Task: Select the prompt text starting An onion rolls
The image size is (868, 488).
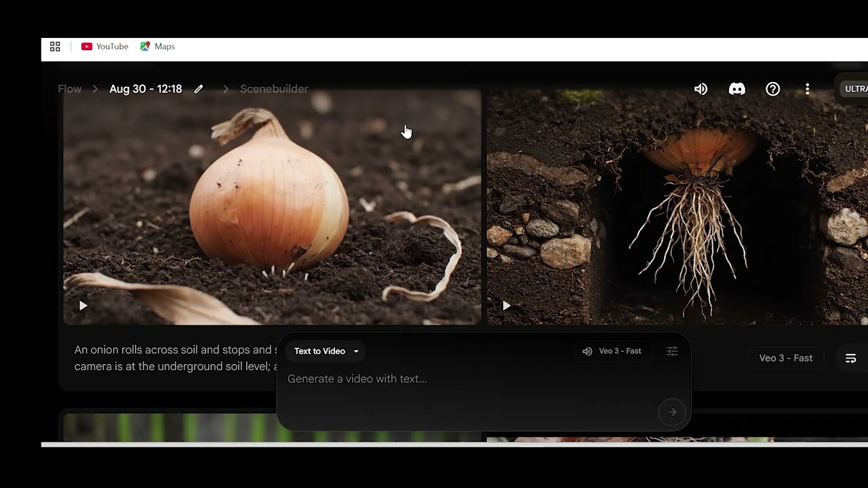Action: point(176,358)
